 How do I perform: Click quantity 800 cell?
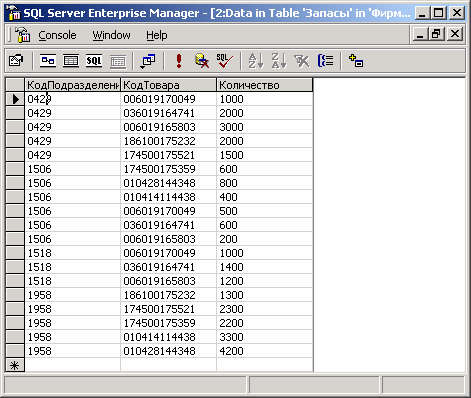[265, 183]
